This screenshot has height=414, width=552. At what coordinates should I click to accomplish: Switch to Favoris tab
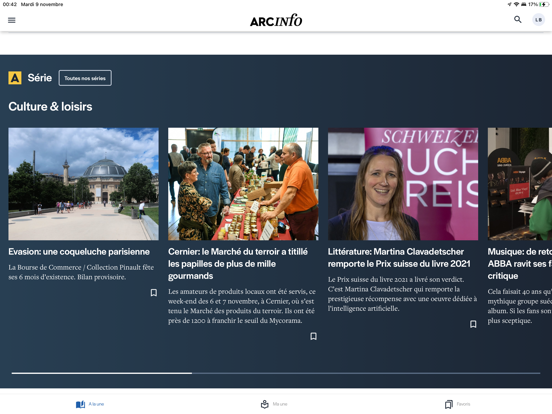point(458,404)
